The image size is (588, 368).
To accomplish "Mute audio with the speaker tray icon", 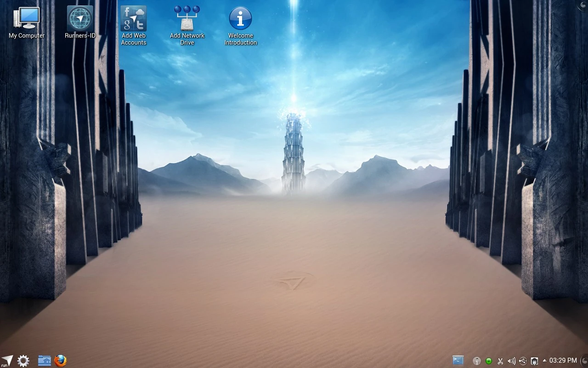I will click(511, 361).
